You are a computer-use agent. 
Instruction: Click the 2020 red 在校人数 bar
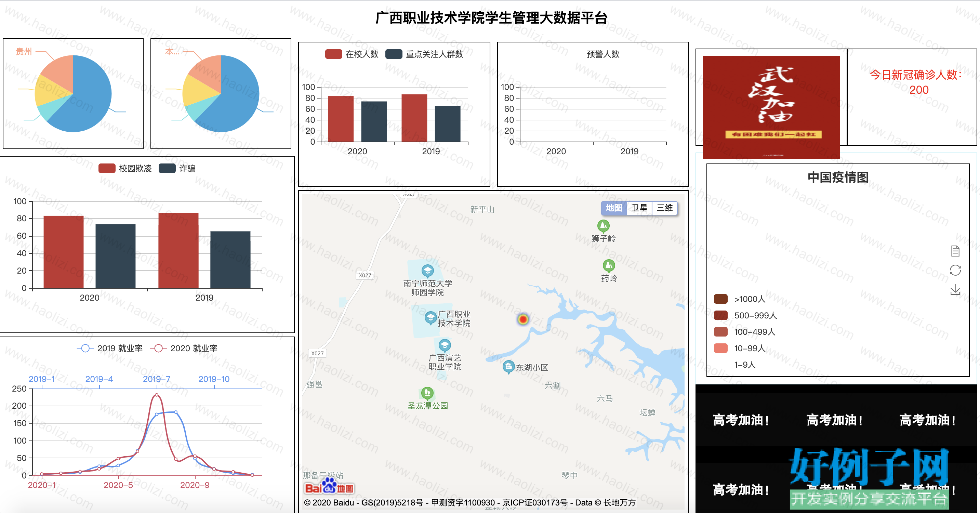click(x=341, y=119)
